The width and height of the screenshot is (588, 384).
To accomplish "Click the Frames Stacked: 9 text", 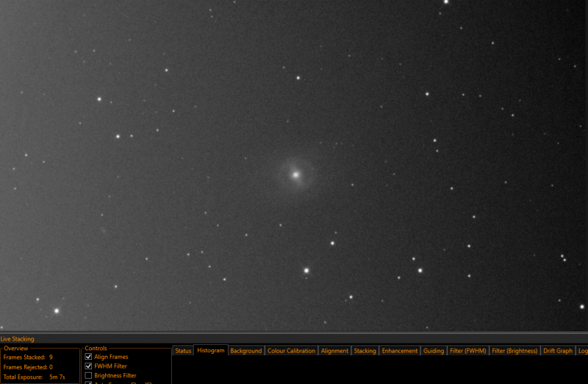I will click(28, 358).
